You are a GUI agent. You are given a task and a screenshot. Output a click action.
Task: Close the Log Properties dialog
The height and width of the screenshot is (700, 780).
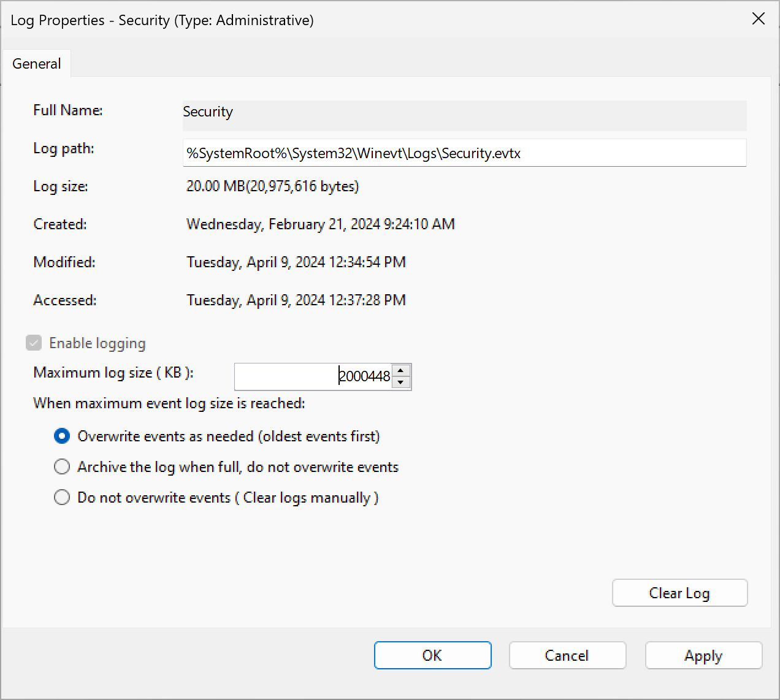point(759,19)
